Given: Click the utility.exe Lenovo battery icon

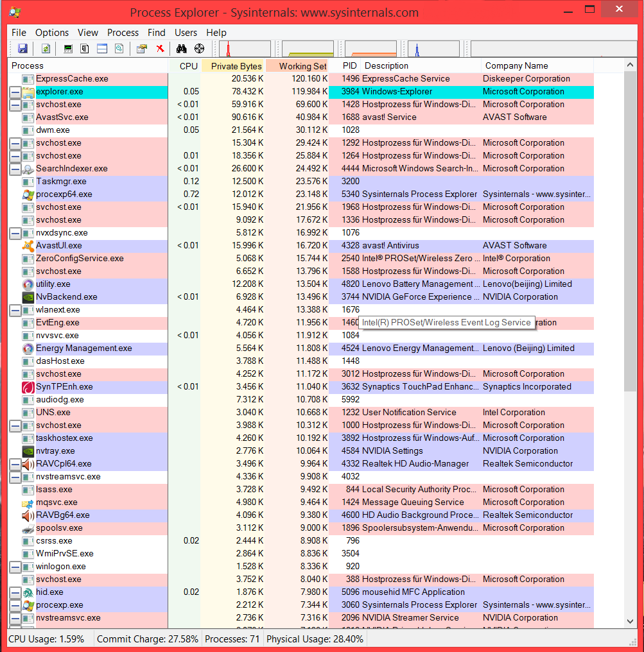Looking at the screenshot, I should [x=28, y=284].
